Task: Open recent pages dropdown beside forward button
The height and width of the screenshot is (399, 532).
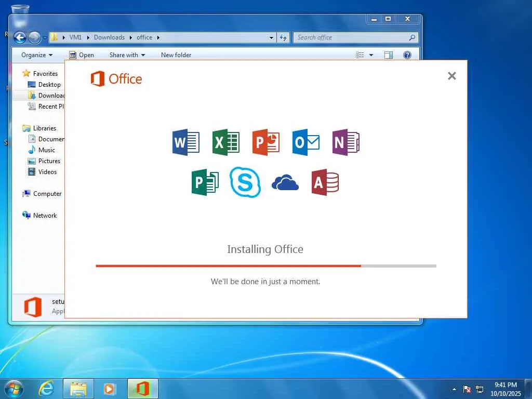Action: [x=45, y=37]
